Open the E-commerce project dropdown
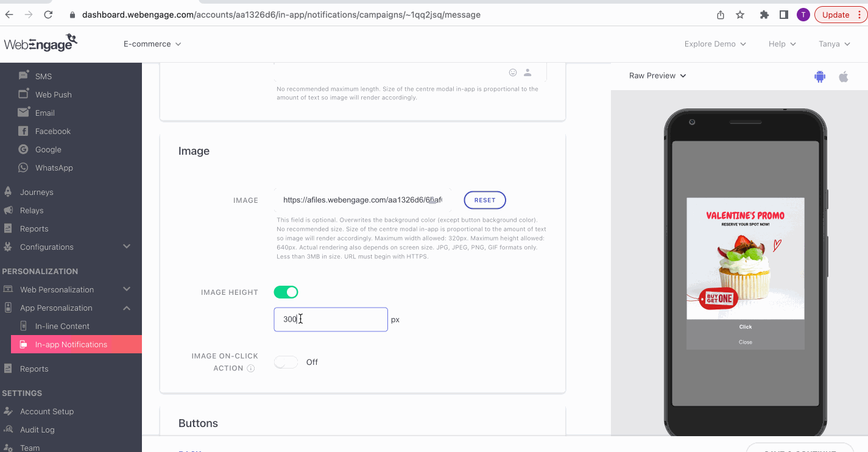The width and height of the screenshot is (868, 452). point(152,44)
